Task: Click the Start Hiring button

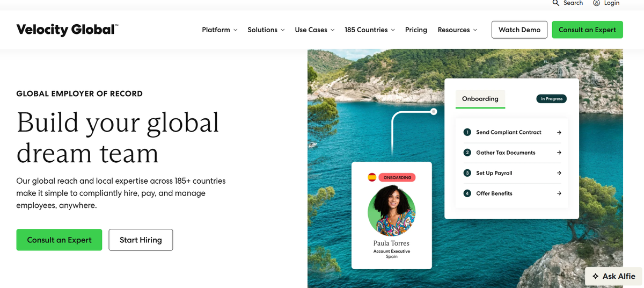Action: (x=141, y=240)
